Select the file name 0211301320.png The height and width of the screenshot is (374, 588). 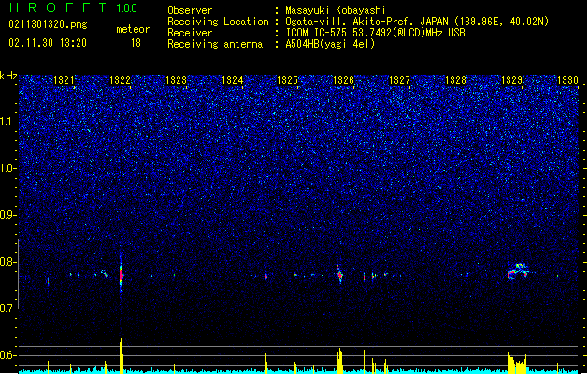point(48,24)
